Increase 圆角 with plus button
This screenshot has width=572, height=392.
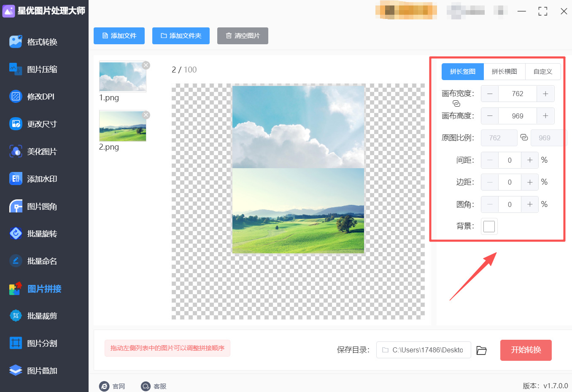pos(530,204)
